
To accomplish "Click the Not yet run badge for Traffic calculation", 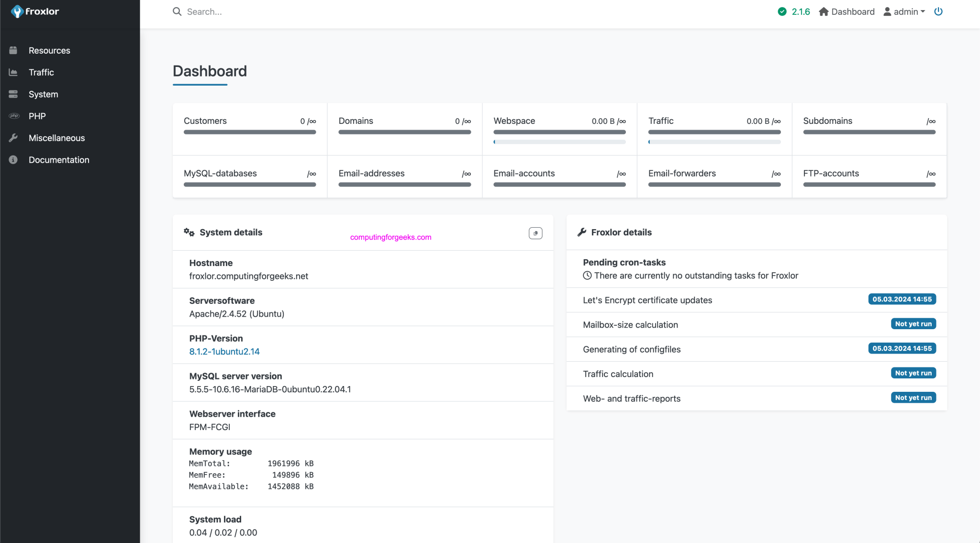I will tap(913, 373).
